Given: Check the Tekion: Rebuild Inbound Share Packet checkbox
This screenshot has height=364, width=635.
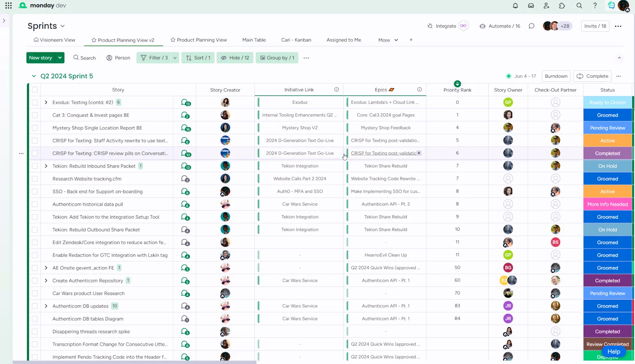Looking at the screenshot, I should (x=35, y=166).
